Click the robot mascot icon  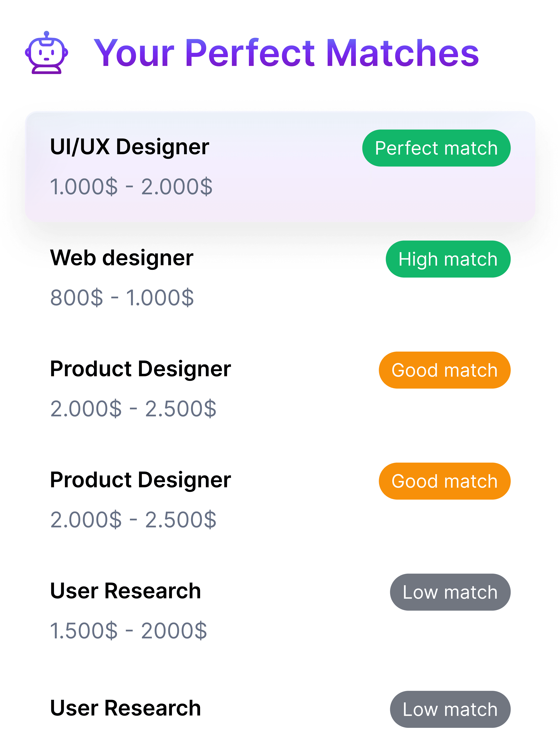pyautogui.click(x=47, y=53)
